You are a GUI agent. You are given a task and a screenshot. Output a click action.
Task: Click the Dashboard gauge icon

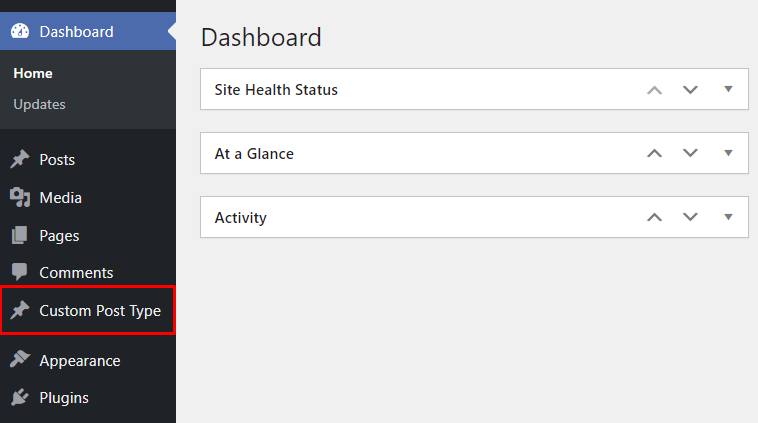[20, 31]
